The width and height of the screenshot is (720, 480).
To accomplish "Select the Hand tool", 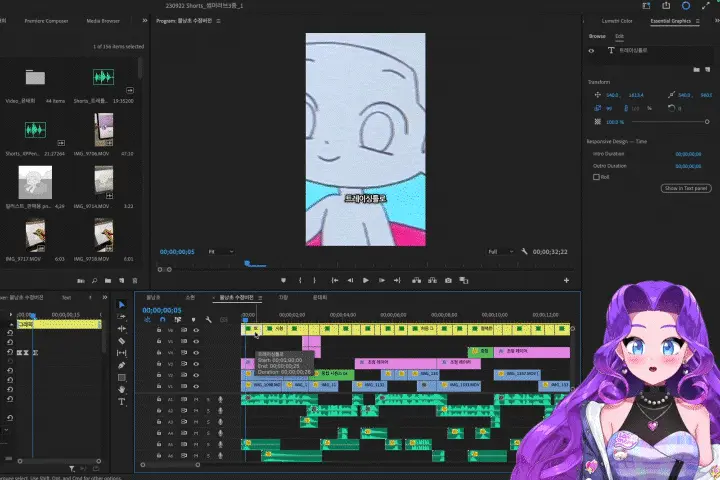I will [121, 390].
